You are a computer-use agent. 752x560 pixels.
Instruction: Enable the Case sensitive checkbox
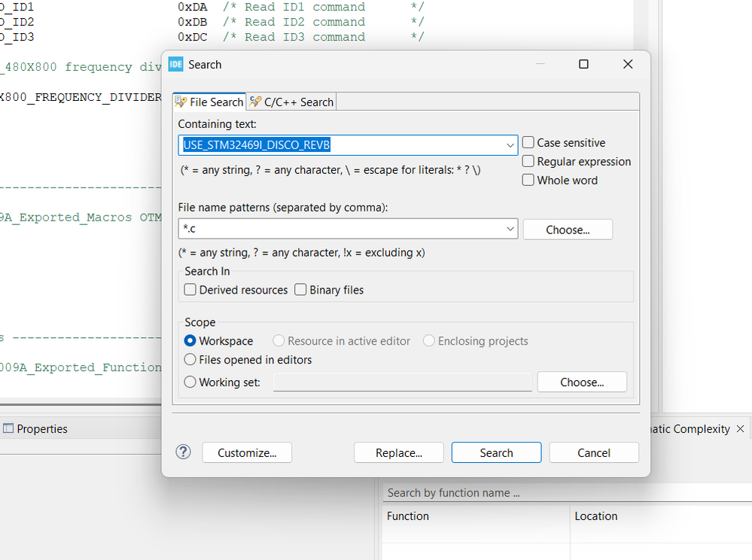(x=528, y=142)
